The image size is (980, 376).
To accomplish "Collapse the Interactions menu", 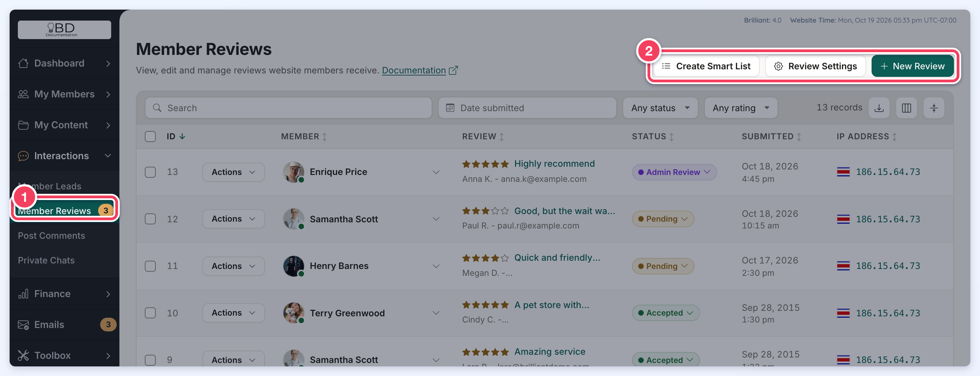I will (x=64, y=156).
